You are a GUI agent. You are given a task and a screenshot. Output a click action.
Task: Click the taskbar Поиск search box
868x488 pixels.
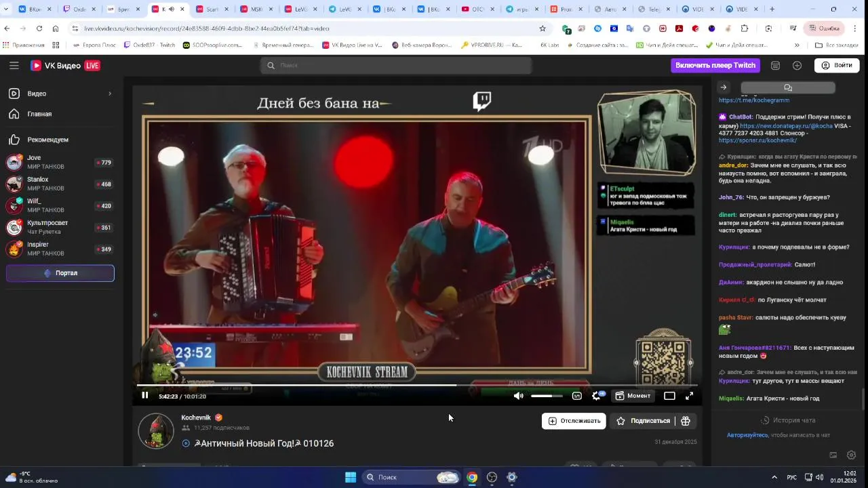pos(411,477)
